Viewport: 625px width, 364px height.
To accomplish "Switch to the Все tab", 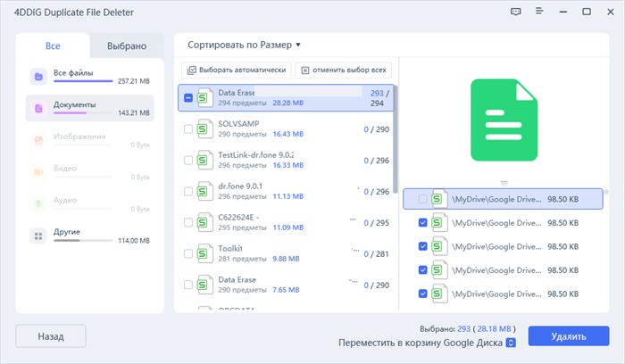I will (x=53, y=46).
